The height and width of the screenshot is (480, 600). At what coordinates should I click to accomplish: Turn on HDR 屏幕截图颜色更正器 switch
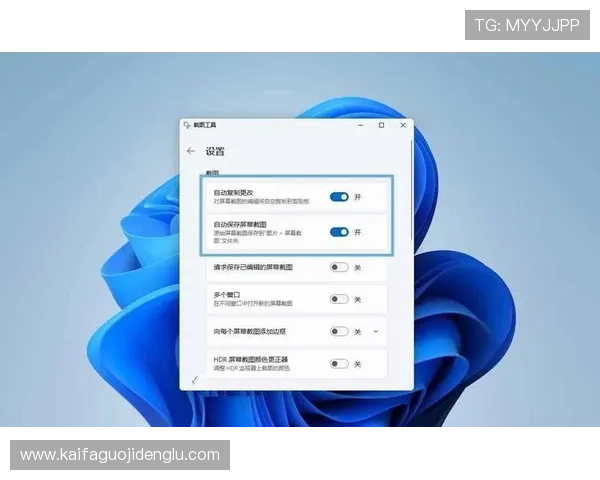(x=339, y=363)
